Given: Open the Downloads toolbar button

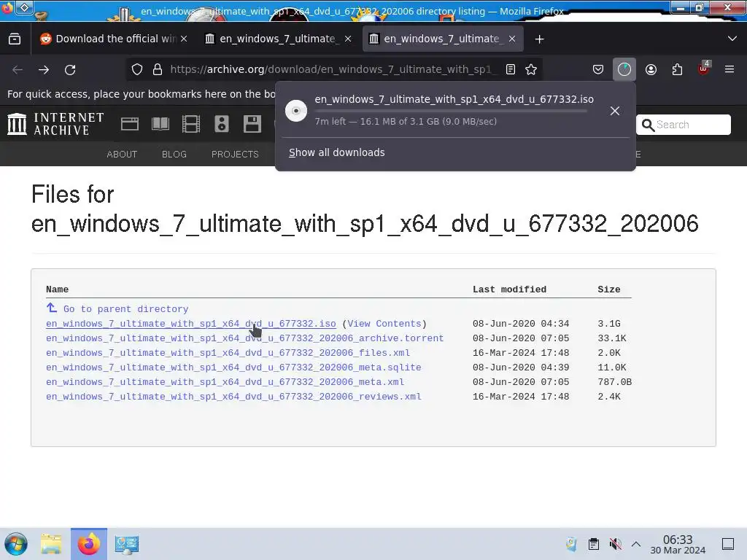Looking at the screenshot, I should point(624,69).
